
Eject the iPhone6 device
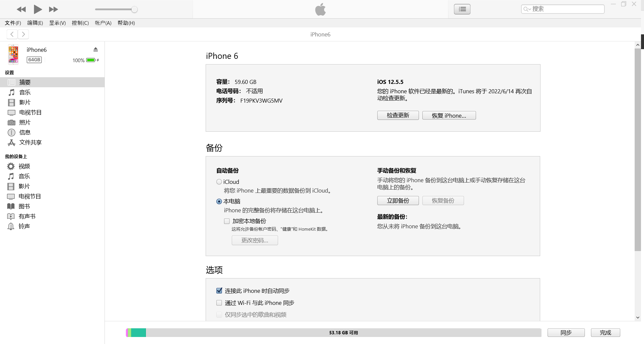[x=95, y=49]
